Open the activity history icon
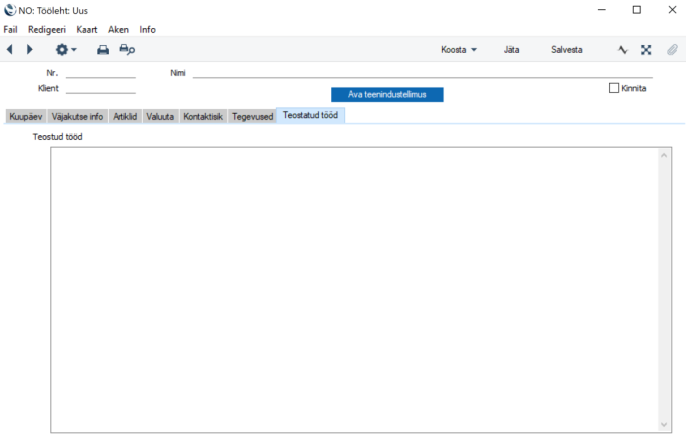The height and width of the screenshot is (444, 686). tap(623, 50)
